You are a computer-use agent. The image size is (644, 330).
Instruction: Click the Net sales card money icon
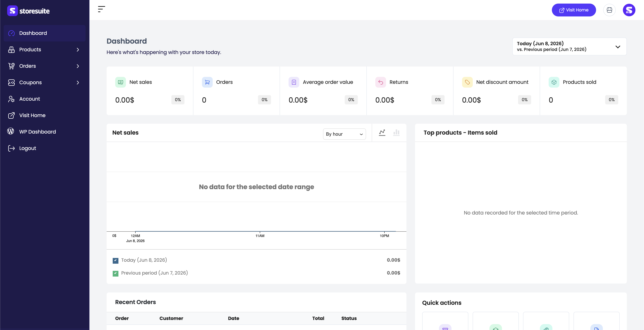click(121, 82)
